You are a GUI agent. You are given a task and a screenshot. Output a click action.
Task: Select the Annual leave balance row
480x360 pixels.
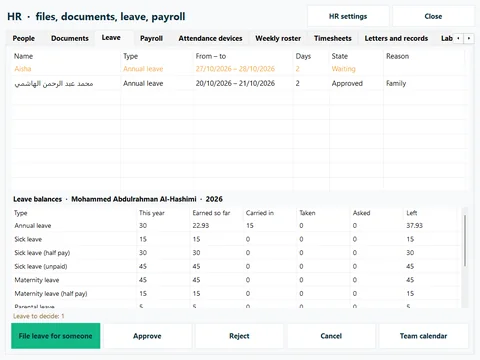[x=235, y=226]
